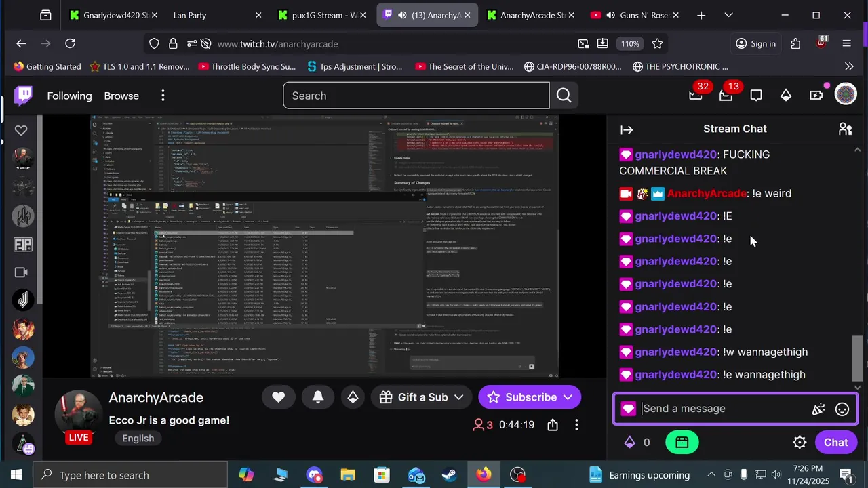Image resolution: width=868 pixels, height=488 pixels.
Task: Click the Firefox reload button
Action: click(70, 44)
